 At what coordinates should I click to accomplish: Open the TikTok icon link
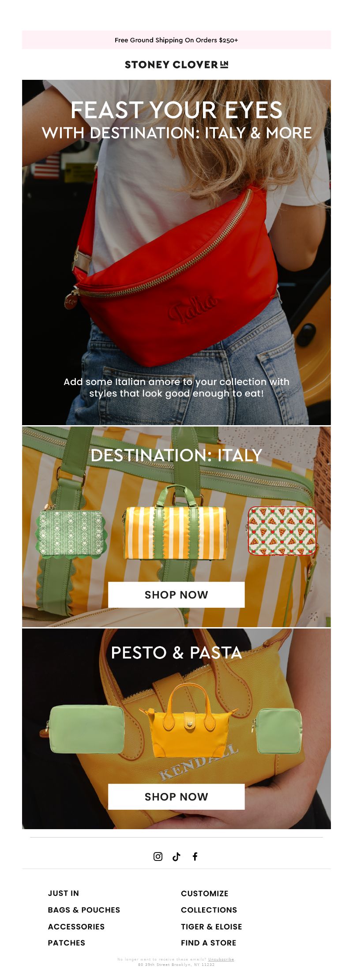click(x=176, y=856)
